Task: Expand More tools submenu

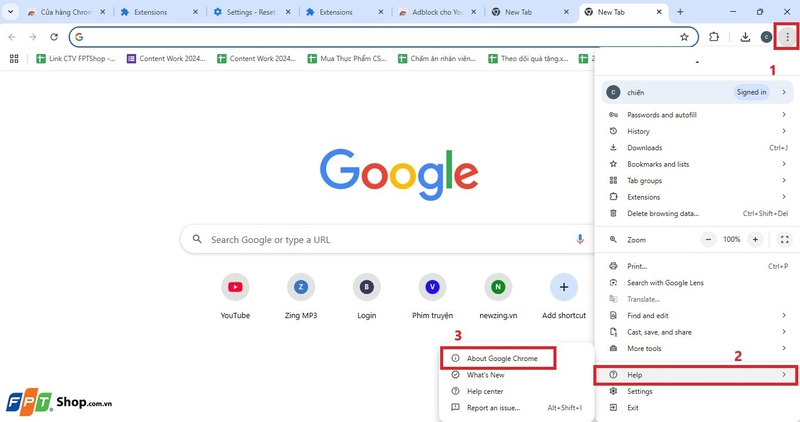Action: tap(697, 348)
